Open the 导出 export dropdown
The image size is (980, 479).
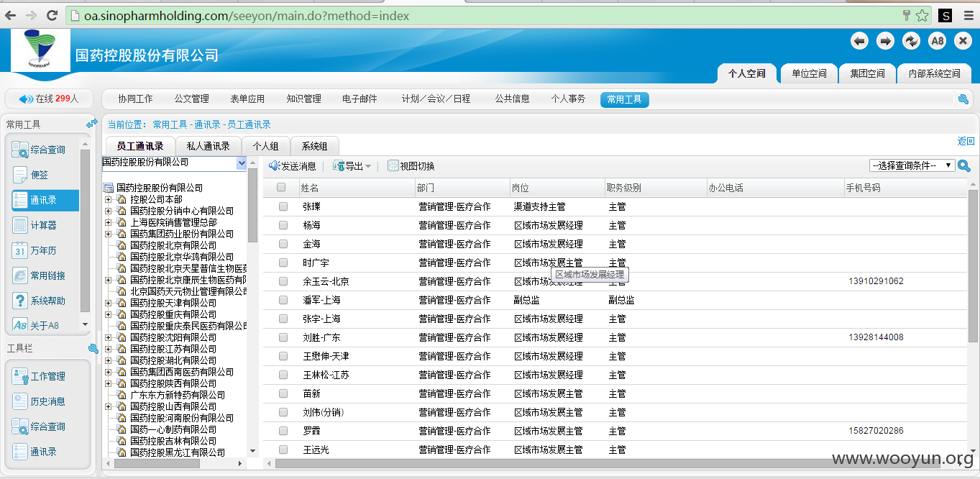point(352,166)
